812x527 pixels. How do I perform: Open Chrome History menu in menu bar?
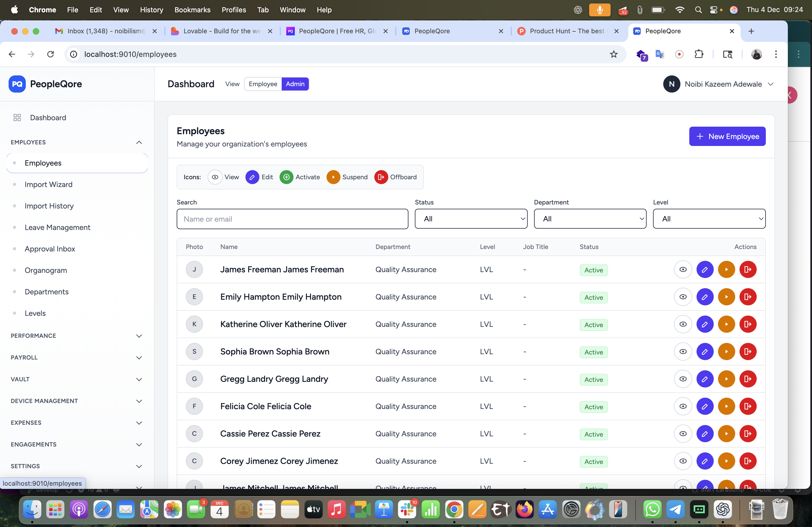pyautogui.click(x=151, y=10)
